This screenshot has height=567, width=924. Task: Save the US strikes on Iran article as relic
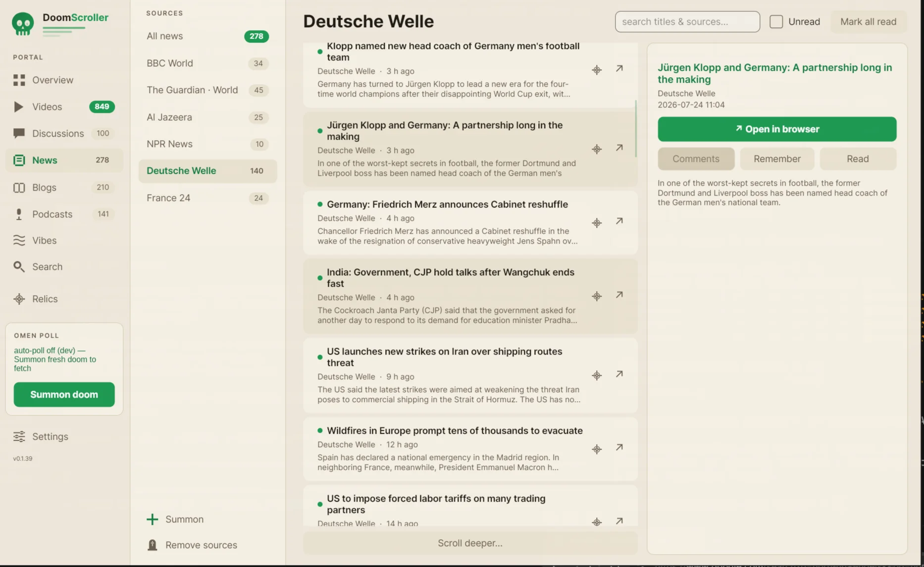coord(597,375)
